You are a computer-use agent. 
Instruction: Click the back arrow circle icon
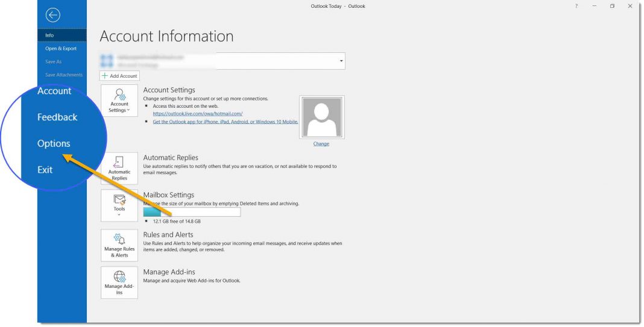point(52,15)
